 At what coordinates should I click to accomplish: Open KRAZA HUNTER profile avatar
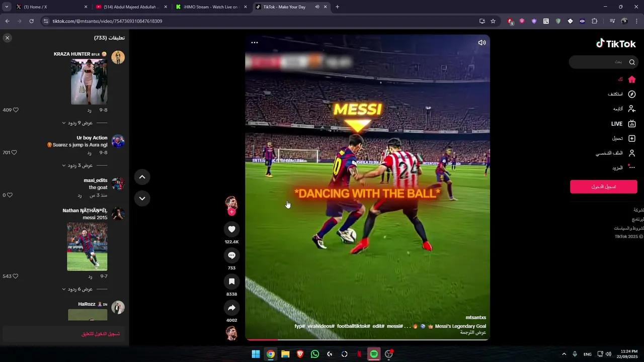click(x=118, y=57)
